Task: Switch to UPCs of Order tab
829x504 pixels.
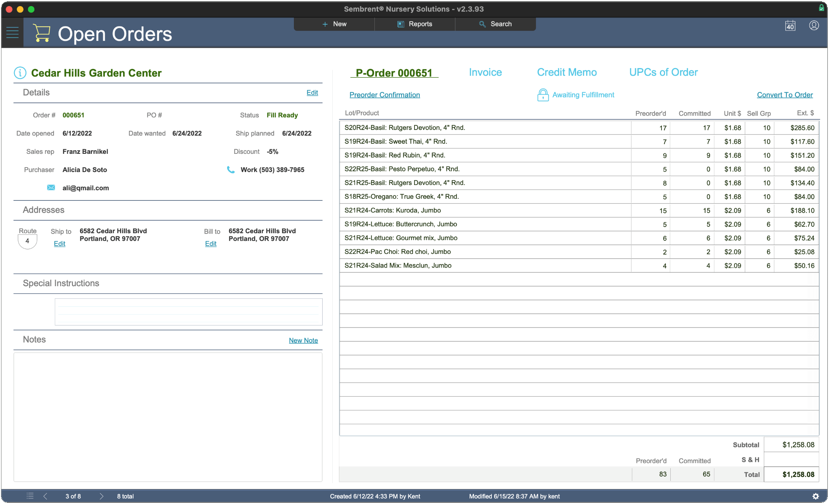Action: 663,72
